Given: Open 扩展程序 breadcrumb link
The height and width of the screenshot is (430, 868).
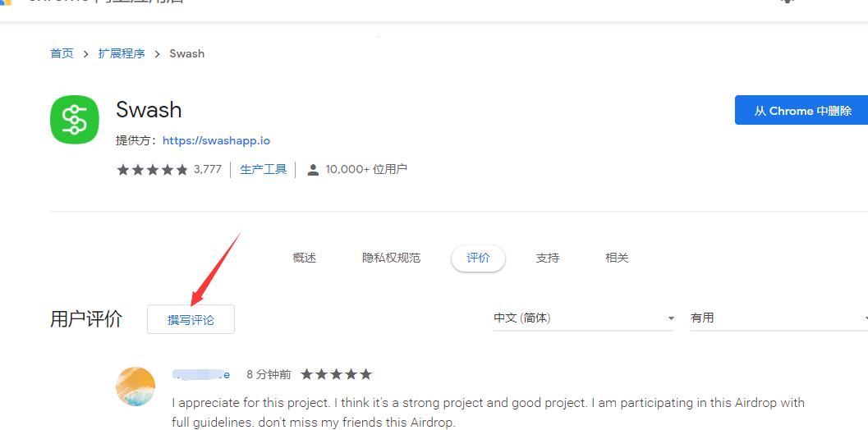Looking at the screenshot, I should tap(122, 53).
